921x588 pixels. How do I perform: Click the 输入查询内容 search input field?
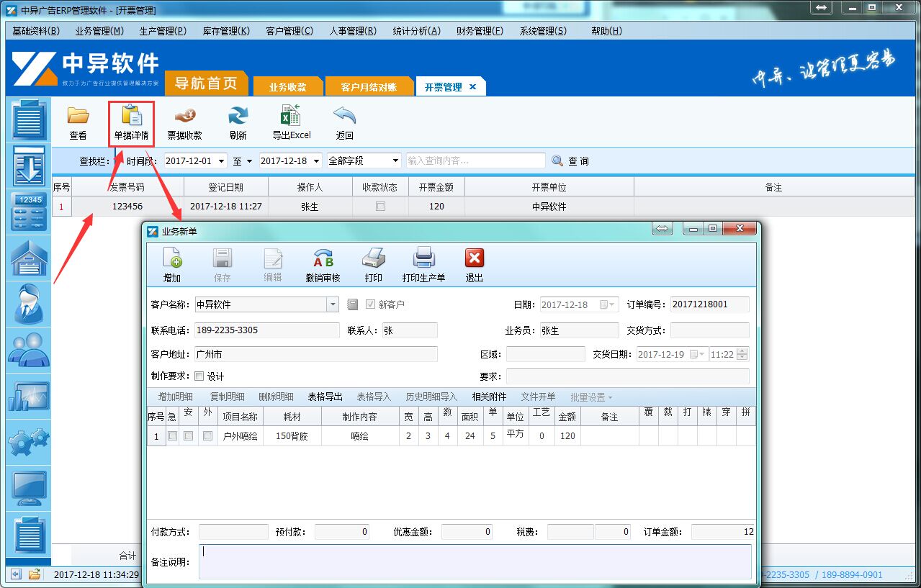tap(475, 160)
